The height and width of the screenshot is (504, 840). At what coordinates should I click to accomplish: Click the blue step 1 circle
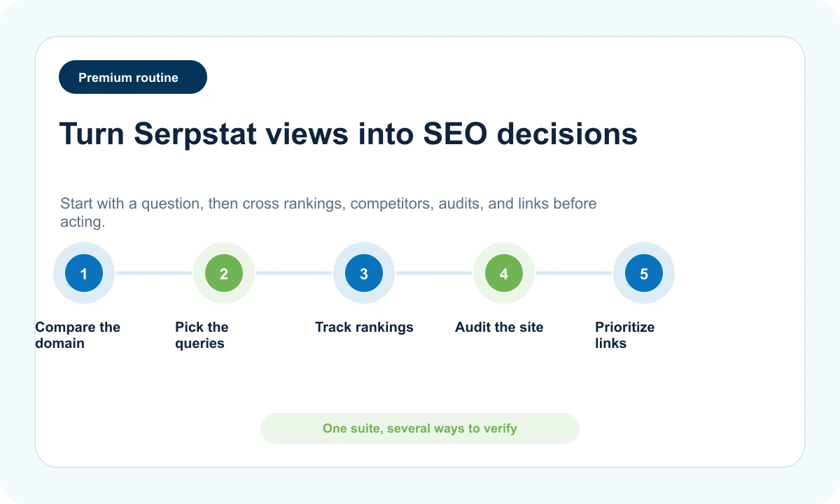[x=84, y=273]
